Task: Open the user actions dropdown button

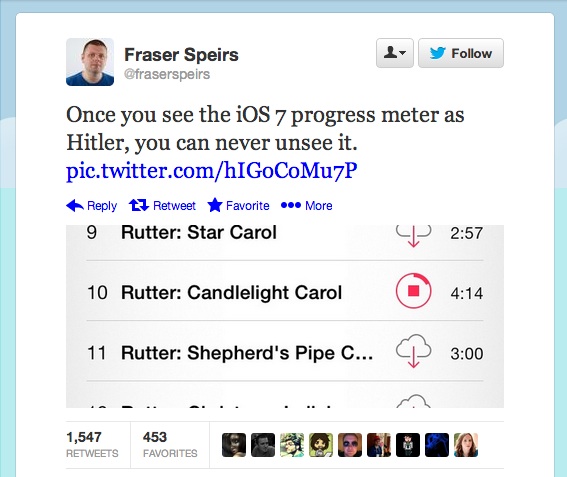Action: (395, 53)
